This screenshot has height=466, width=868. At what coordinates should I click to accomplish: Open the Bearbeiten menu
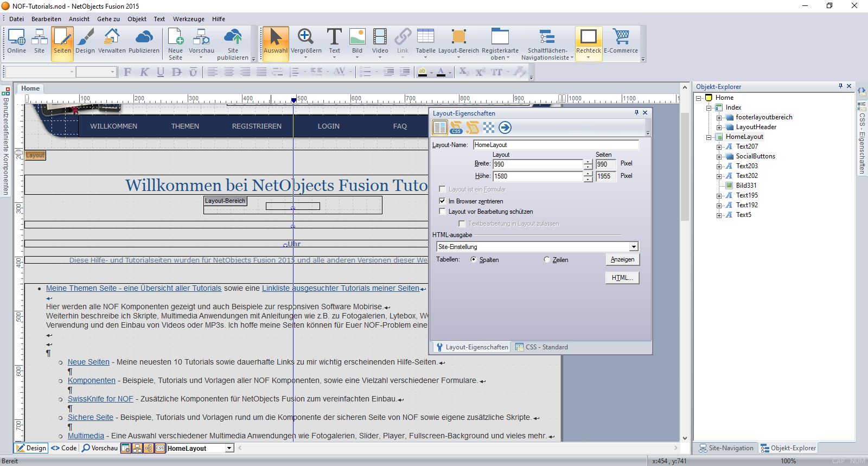pos(46,19)
